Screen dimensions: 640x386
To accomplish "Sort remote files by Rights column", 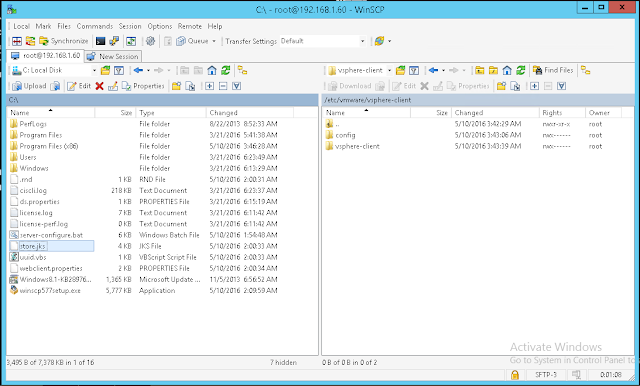I will pyautogui.click(x=561, y=113).
